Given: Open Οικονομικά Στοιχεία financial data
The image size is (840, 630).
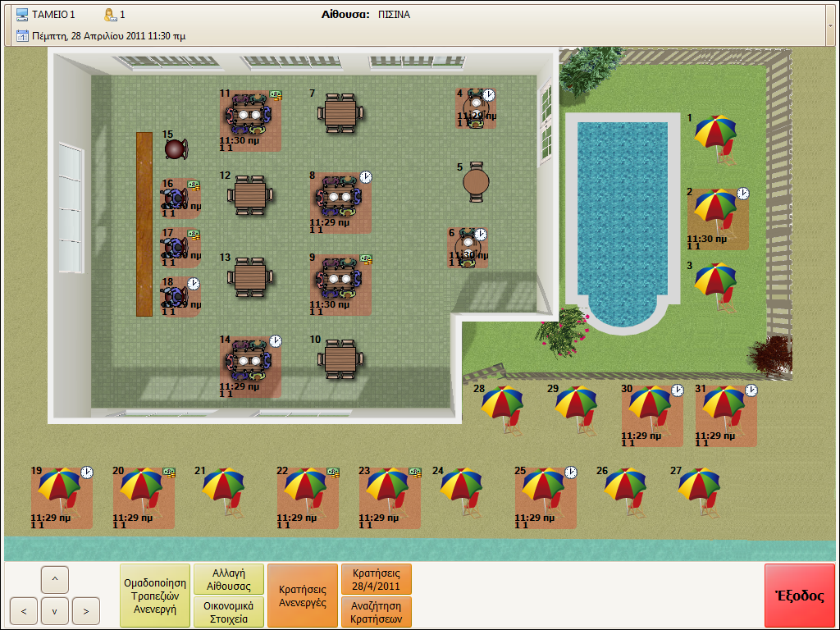Looking at the screenshot, I should click(229, 612).
